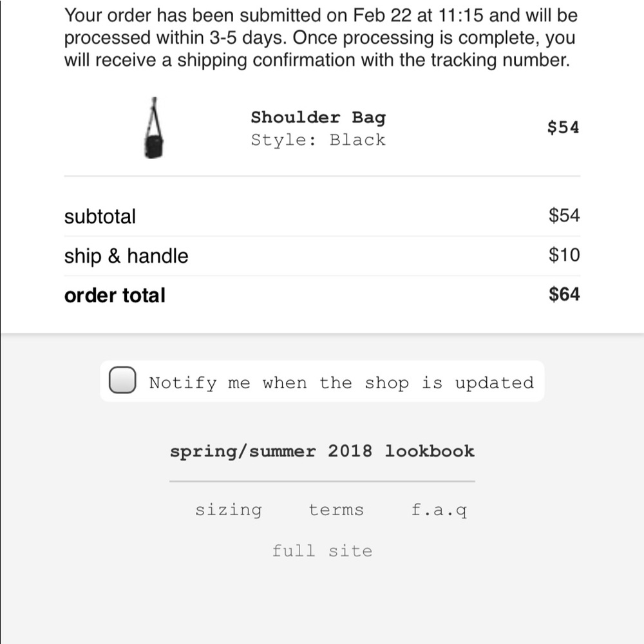
Task: Switch to the full site link
Action: 323,551
